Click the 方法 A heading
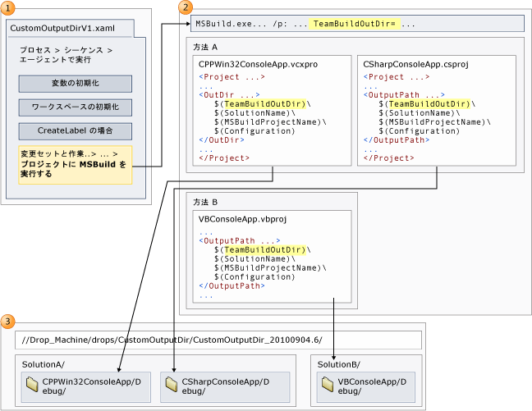This screenshot has width=532, height=411. pyautogui.click(x=205, y=47)
